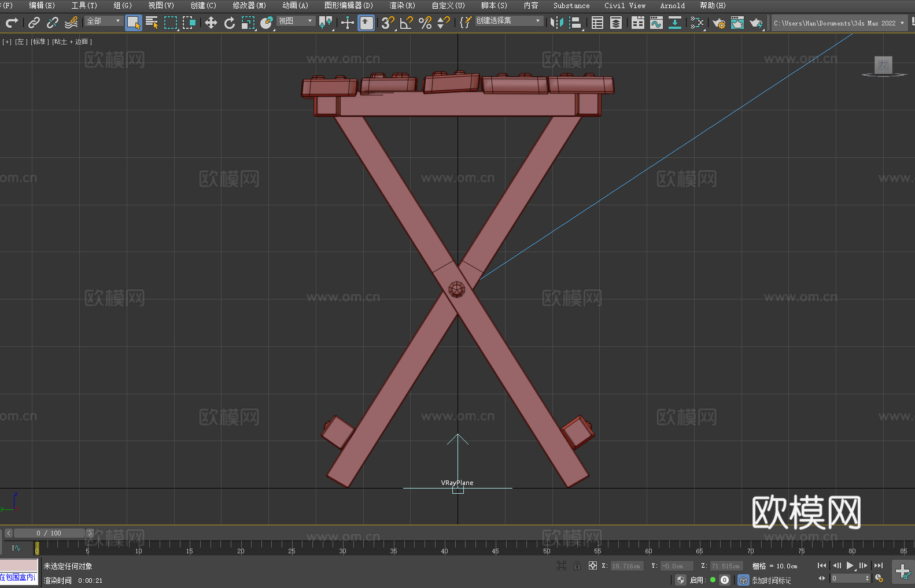
Task: Toggle Layer Explorer icon
Action: pyautogui.click(x=616, y=23)
